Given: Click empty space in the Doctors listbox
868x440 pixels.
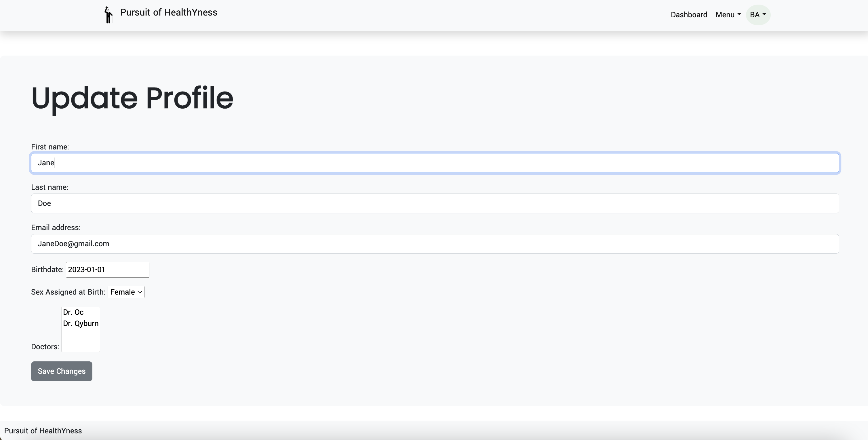Looking at the screenshot, I should click(x=81, y=340).
